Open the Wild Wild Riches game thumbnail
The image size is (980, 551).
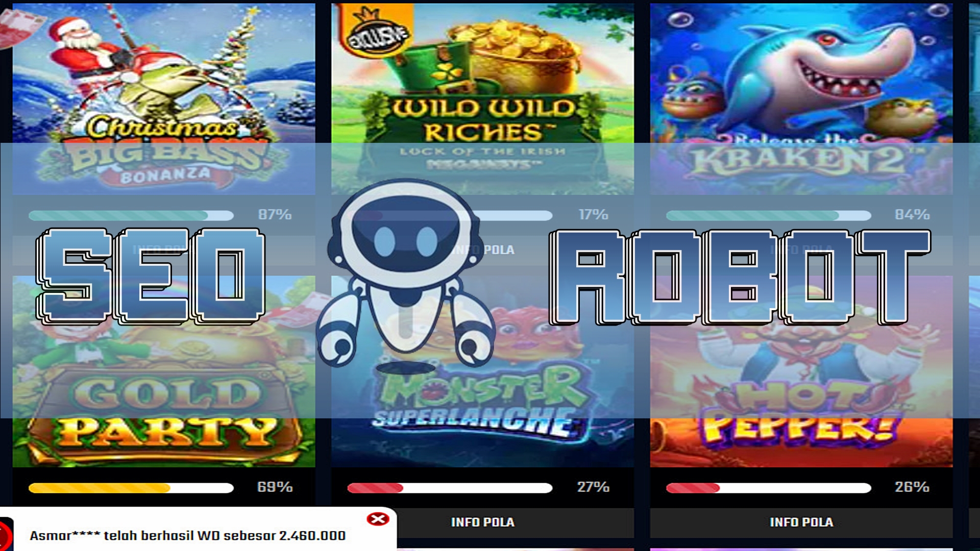click(x=482, y=98)
